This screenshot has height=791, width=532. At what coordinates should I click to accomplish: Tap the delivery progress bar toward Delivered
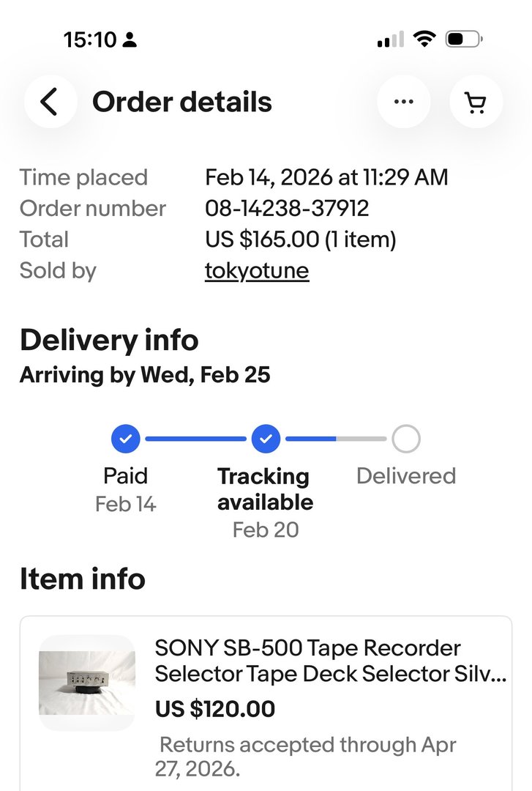336,439
